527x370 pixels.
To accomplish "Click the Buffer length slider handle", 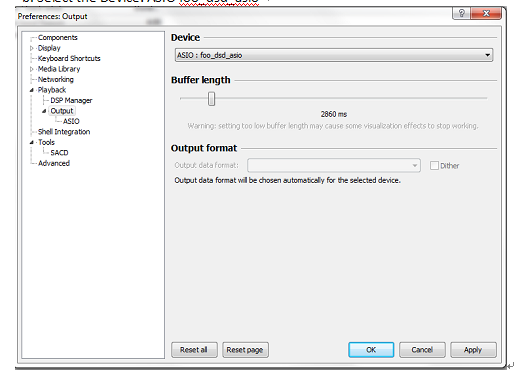I will click(211, 99).
